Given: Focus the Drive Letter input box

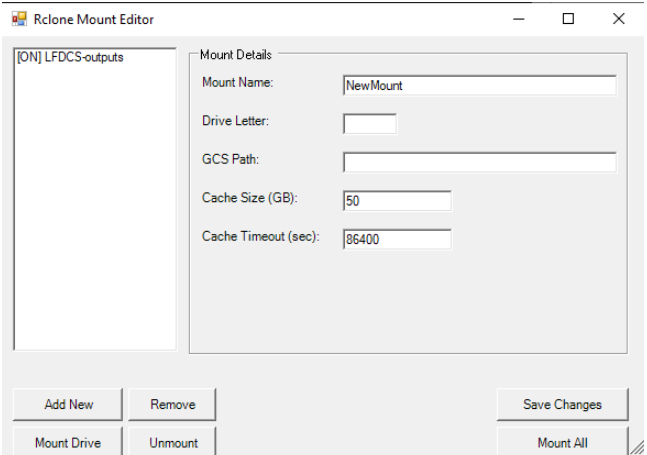Looking at the screenshot, I should (x=369, y=124).
